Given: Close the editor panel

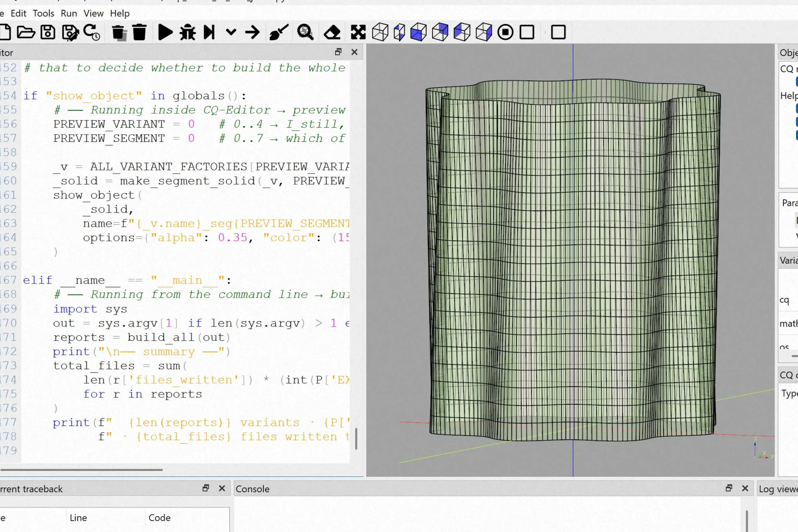Looking at the screenshot, I should 354,52.
